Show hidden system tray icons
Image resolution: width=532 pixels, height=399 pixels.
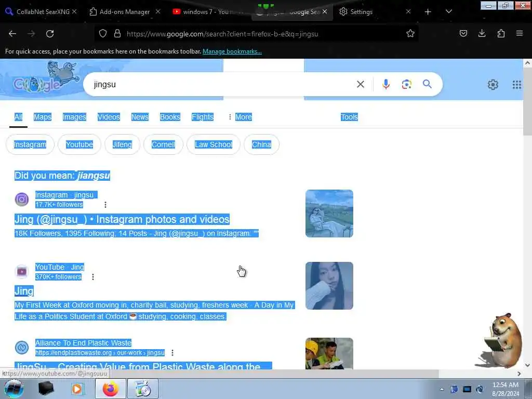tap(442, 389)
